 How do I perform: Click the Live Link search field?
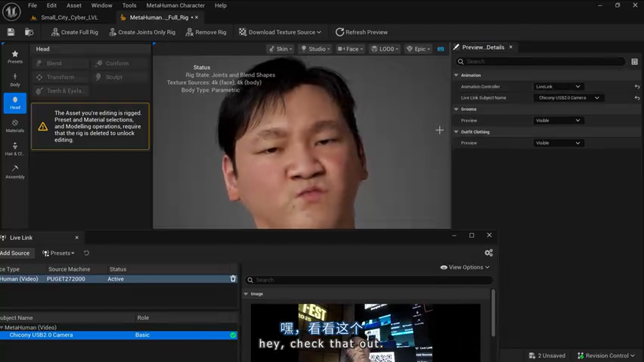pyautogui.click(x=367, y=280)
